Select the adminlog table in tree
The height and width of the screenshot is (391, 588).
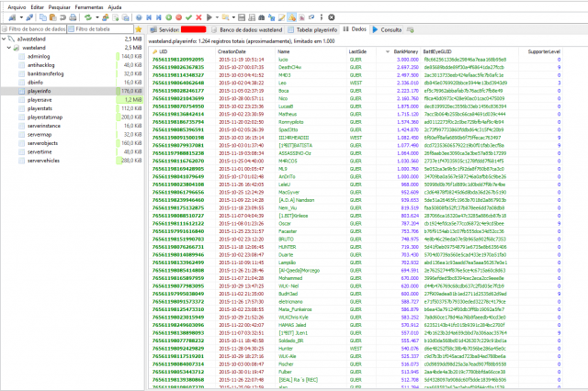coord(39,56)
